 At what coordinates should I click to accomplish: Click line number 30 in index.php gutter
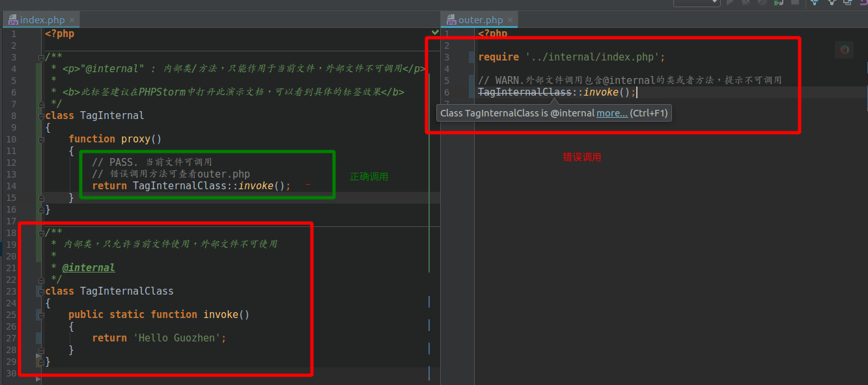[x=11, y=373]
